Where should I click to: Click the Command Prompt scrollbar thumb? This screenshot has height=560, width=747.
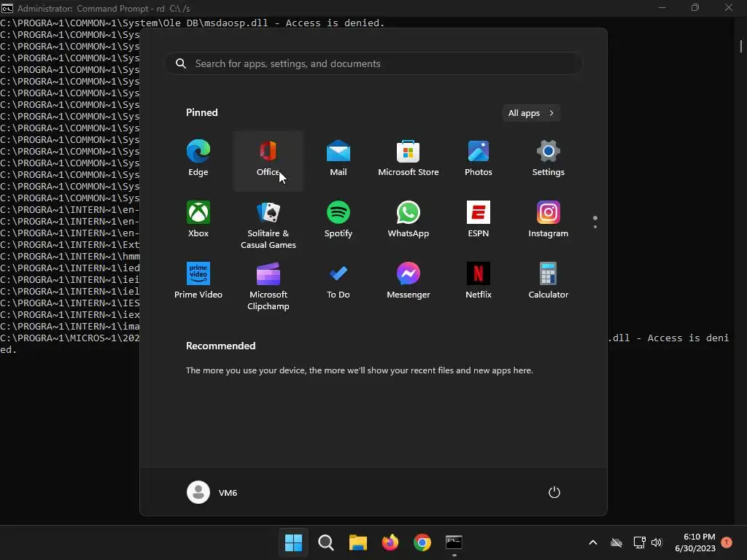coord(741,46)
